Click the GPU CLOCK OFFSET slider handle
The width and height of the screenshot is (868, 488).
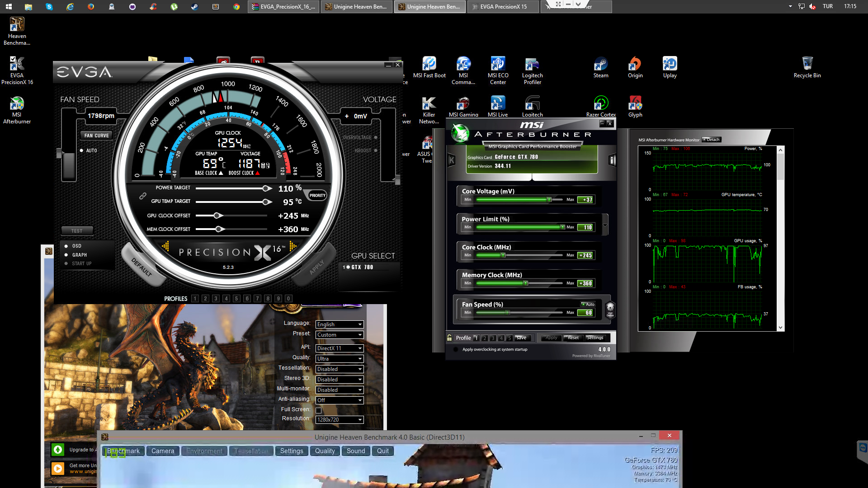point(217,216)
